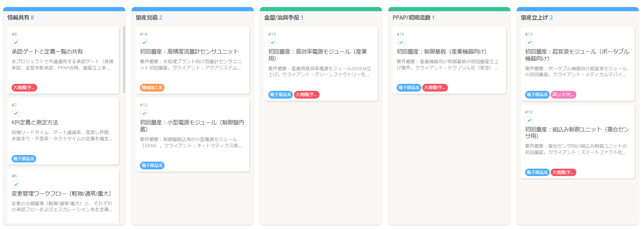Click the check icon on card #13
The width and height of the screenshot is (644, 229).
click(529, 42)
